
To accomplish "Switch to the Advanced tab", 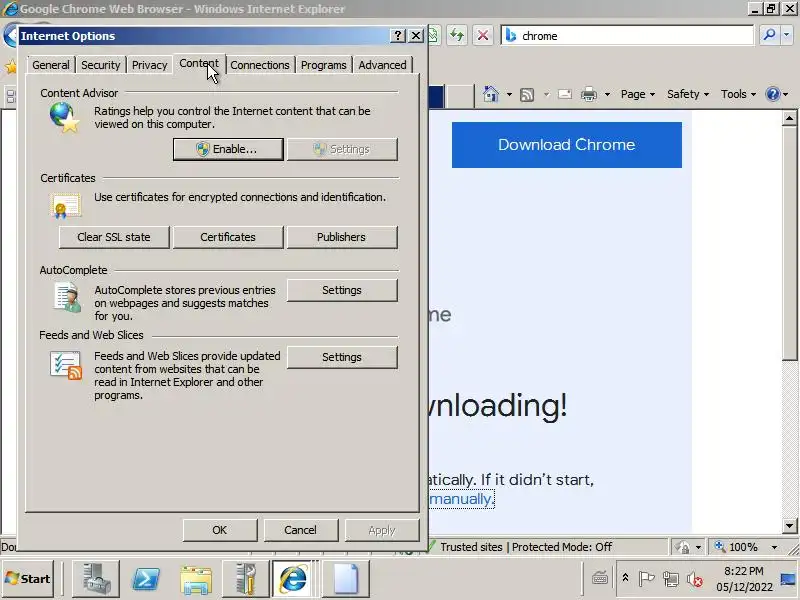I will pos(382,65).
